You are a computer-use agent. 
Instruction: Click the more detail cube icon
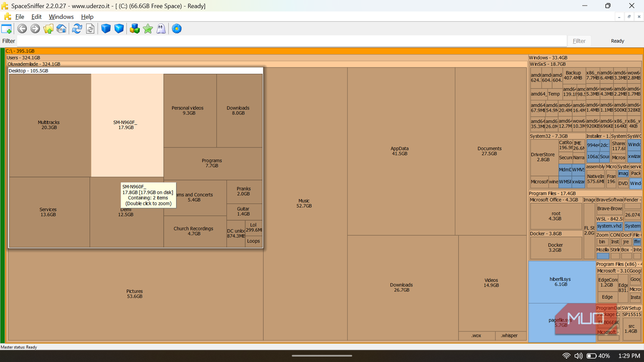pos(119,29)
